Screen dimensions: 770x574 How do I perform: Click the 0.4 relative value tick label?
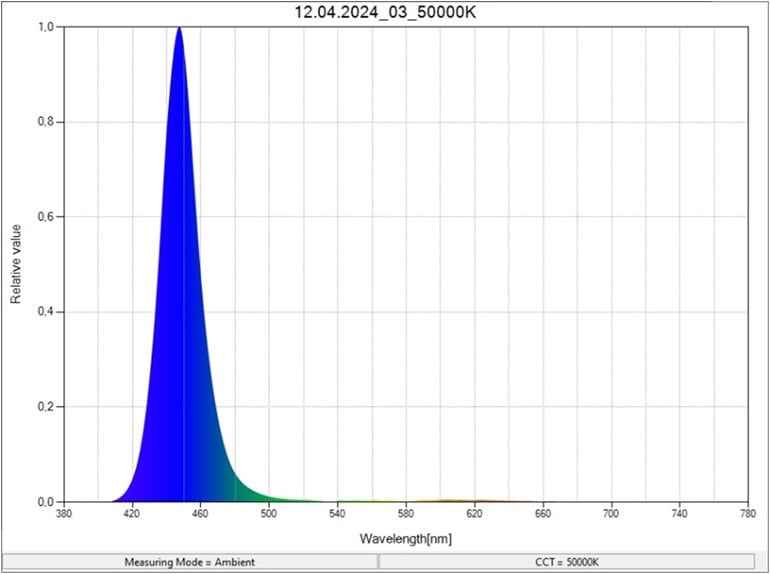[46, 312]
